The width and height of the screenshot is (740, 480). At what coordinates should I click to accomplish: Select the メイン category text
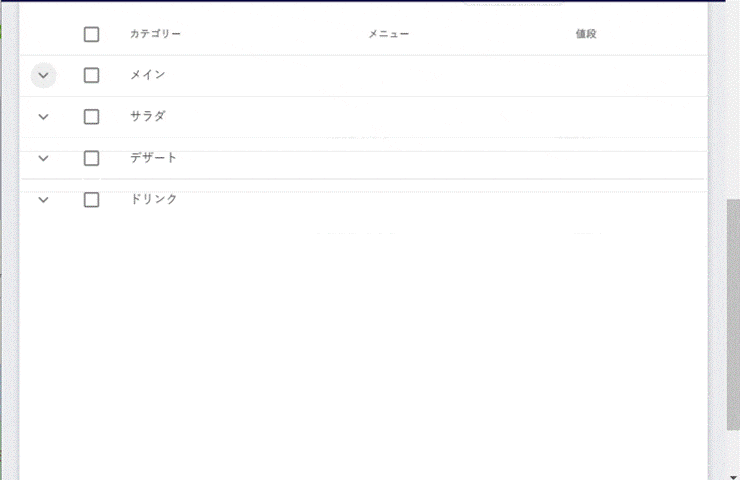(148, 75)
